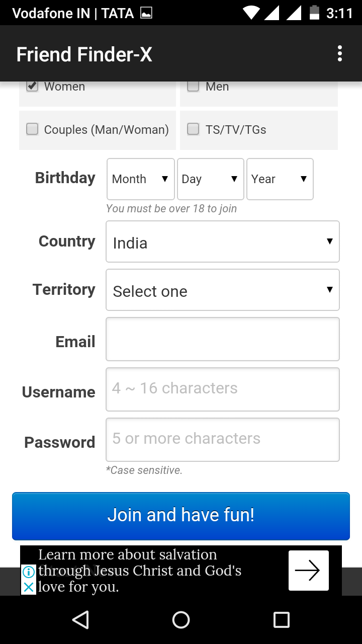362x644 pixels.
Task: Focus the Email input field
Action: [x=222, y=339]
